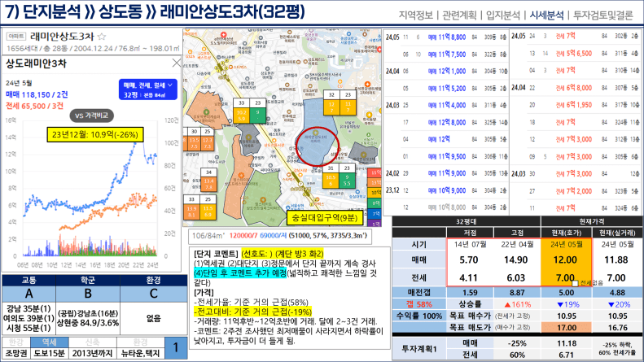Viewport: 644px width, 362px height.
Task: Click 전세 65,500 / 3건 summary
Action: pyautogui.click(x=34, y=106)
